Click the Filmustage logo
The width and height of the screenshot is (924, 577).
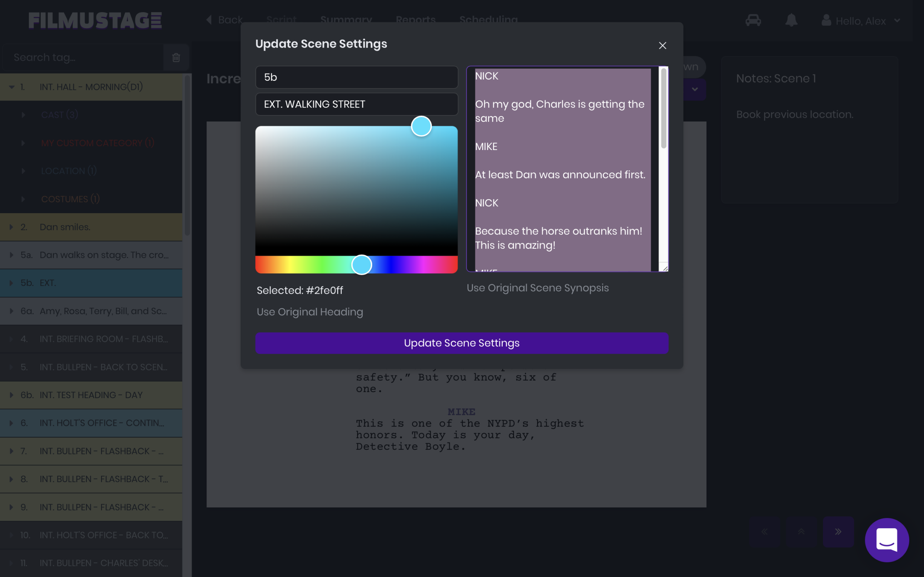[95, 20]
